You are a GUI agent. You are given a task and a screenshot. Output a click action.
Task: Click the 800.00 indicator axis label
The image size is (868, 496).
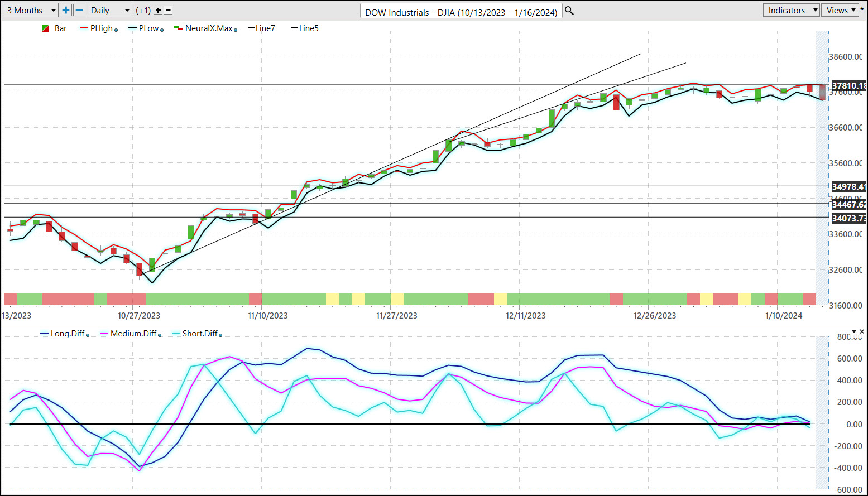pos(850,337)
